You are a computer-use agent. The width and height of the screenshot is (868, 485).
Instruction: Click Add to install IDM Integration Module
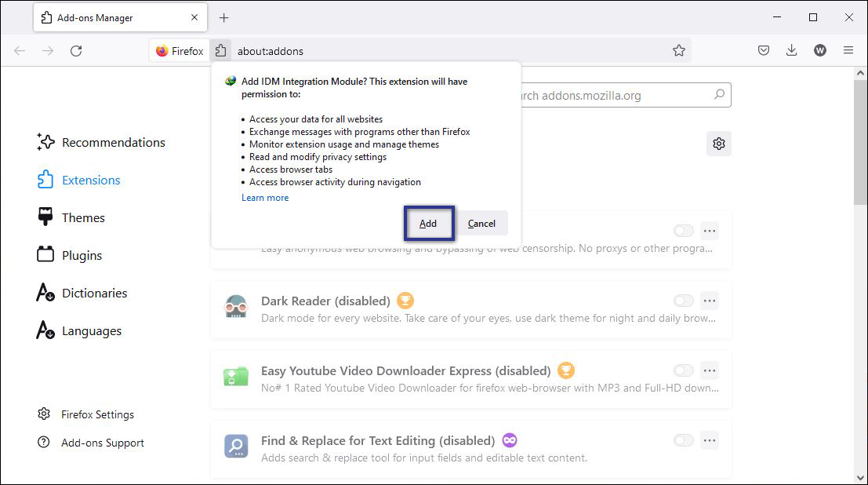pyautogui.click(x=428, y=223)
